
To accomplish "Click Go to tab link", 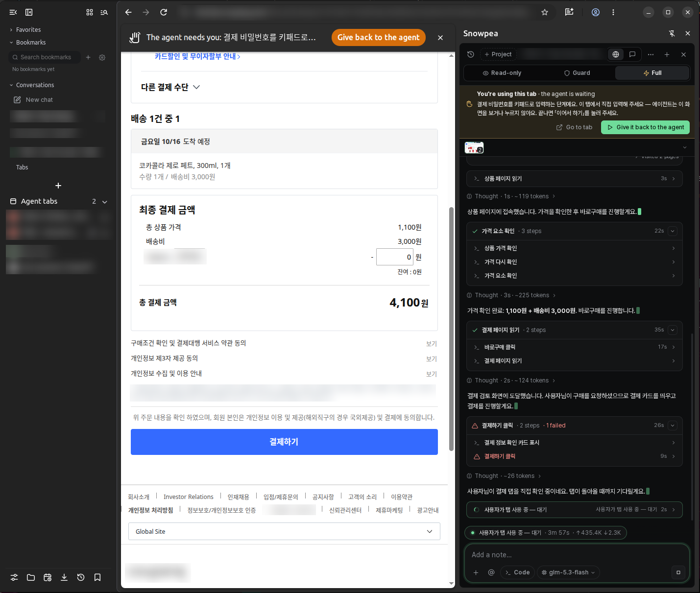I will (574, 127).
